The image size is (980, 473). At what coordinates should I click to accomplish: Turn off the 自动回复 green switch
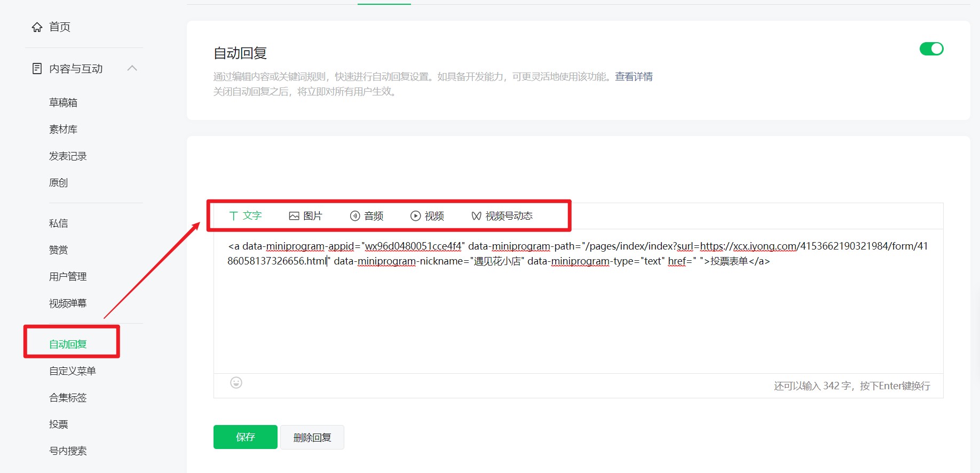[931, 49]
